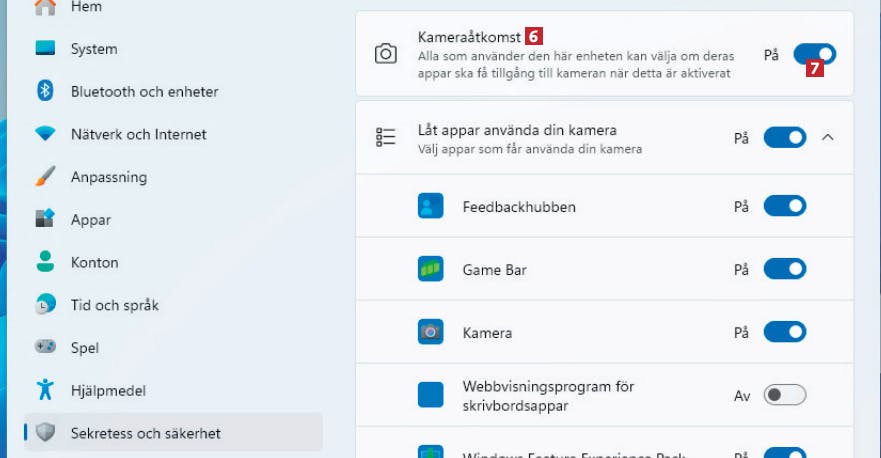Click the camera icon beside Kameraåtkomst

click(x=385, y=54)
